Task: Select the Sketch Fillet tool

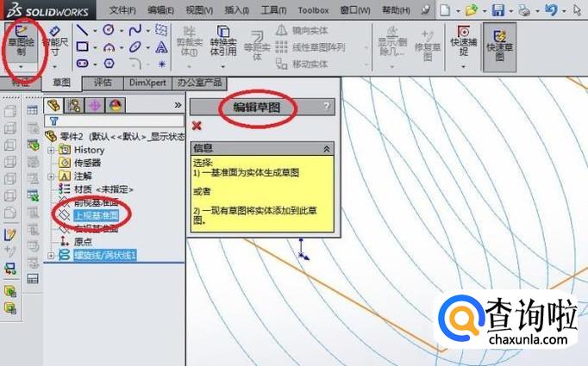Action: pyautogui.click(x=135, y=64)
